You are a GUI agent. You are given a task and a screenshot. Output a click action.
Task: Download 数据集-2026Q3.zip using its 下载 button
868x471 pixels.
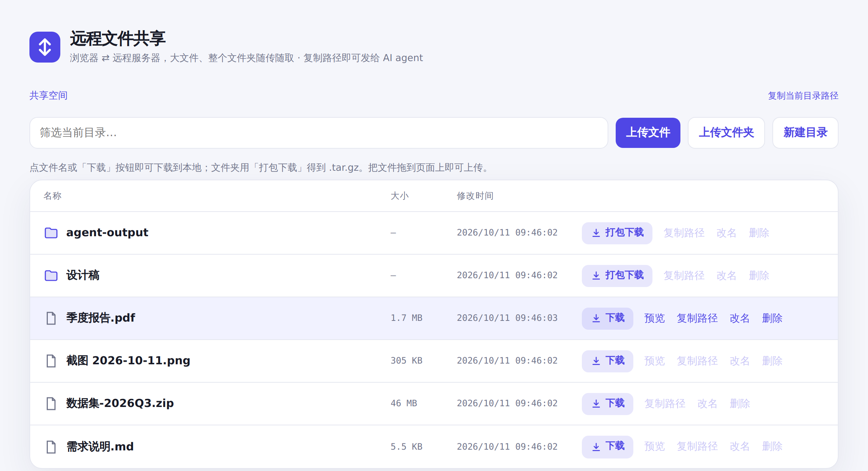(x=607, y=404)
